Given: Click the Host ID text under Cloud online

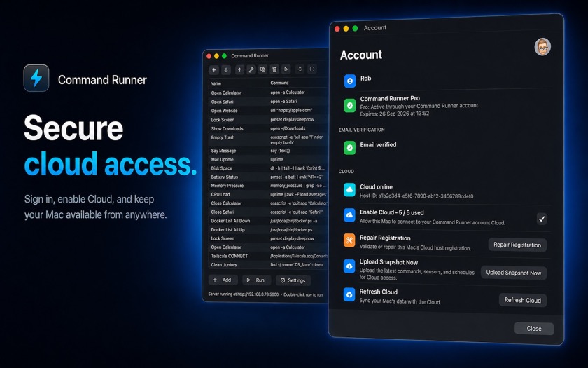Looking at the screenshot, I should pos(416,196).
